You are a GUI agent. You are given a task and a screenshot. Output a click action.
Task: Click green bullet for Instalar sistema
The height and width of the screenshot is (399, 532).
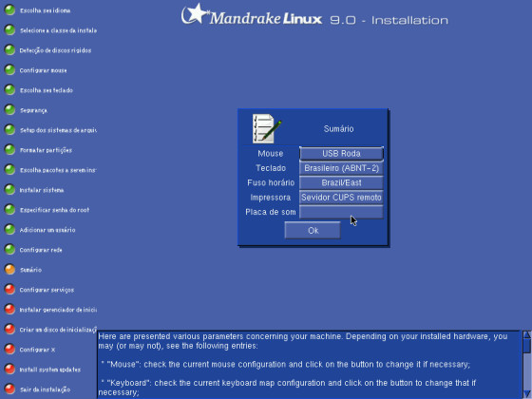coord(9,189)
